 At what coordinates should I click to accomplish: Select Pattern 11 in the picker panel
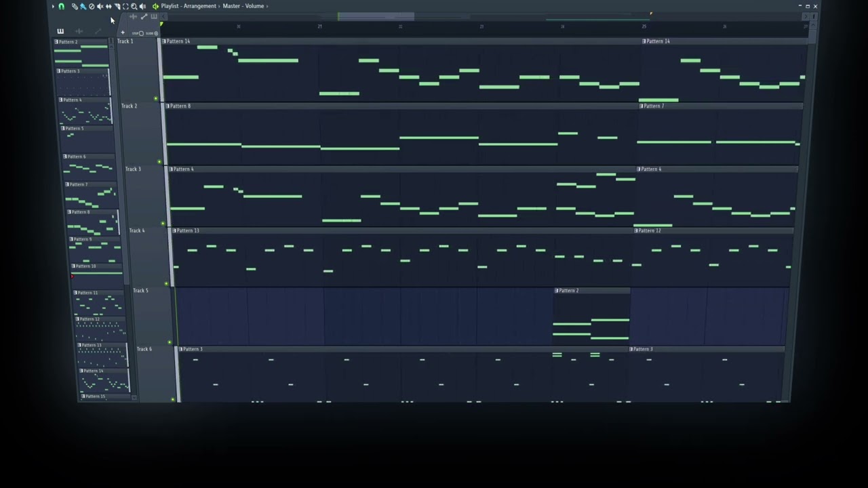point(100,304)
